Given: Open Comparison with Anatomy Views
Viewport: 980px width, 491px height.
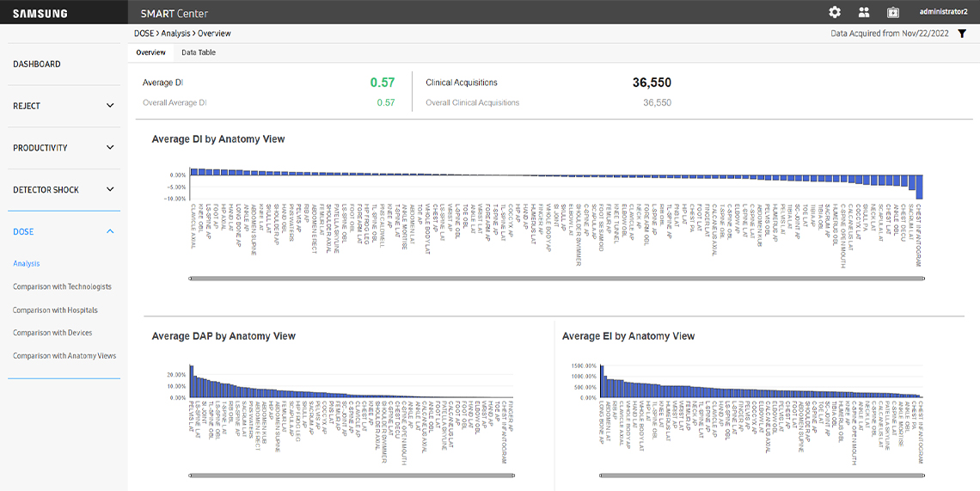Looking at the screenshot, I should 64,356.
